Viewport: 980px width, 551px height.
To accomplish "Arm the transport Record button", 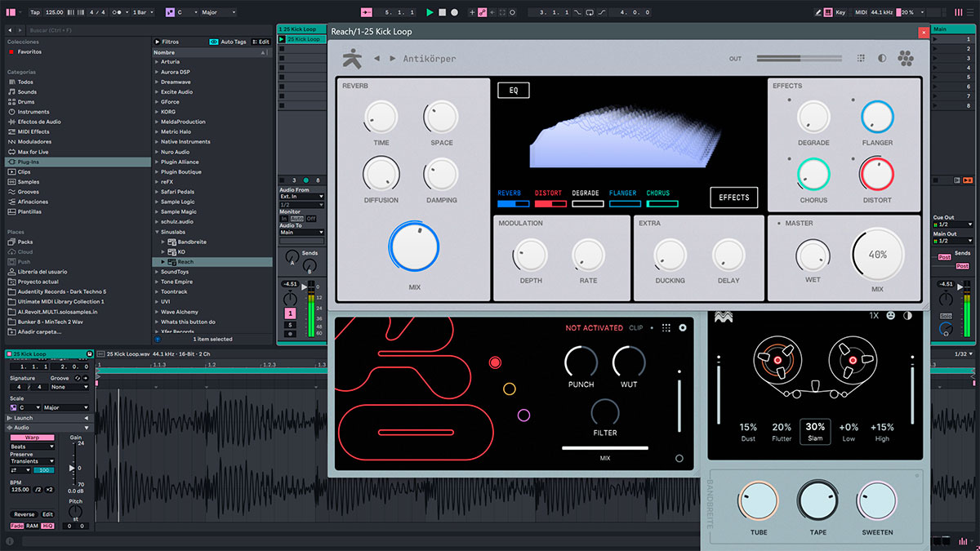I will pos(454,12).
